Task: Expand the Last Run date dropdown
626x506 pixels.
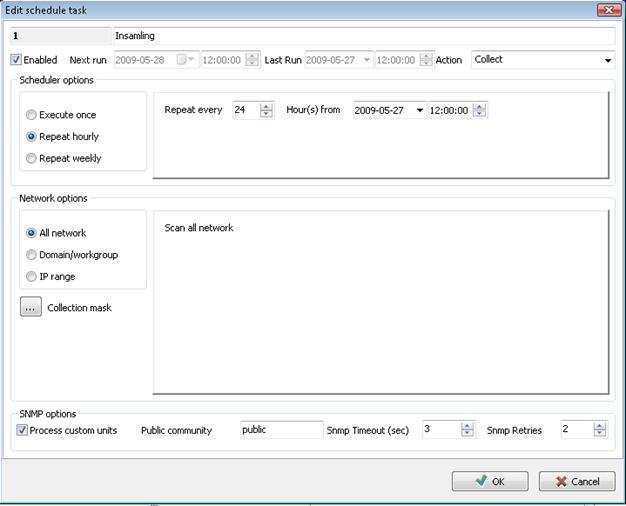Action: tap(368, 60)
